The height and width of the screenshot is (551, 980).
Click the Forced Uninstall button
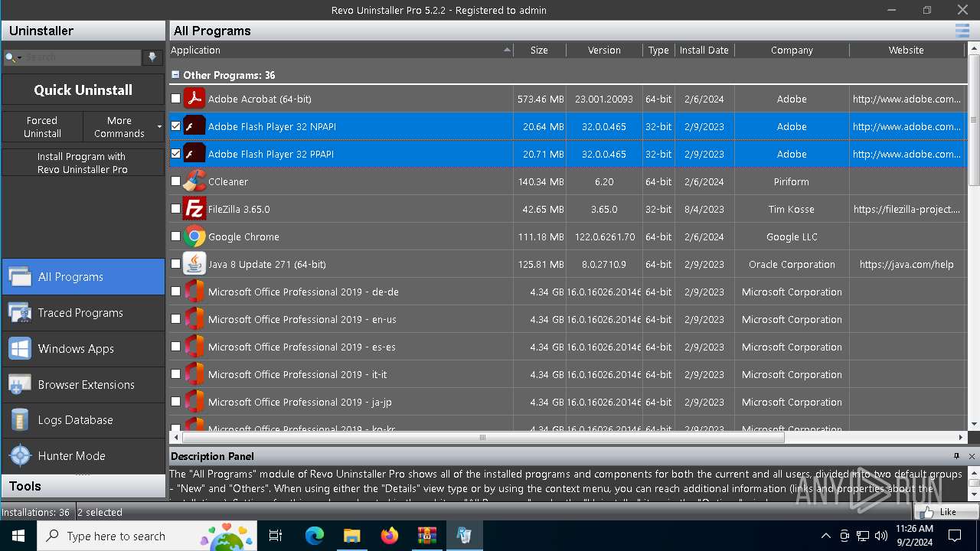point(42,127)
